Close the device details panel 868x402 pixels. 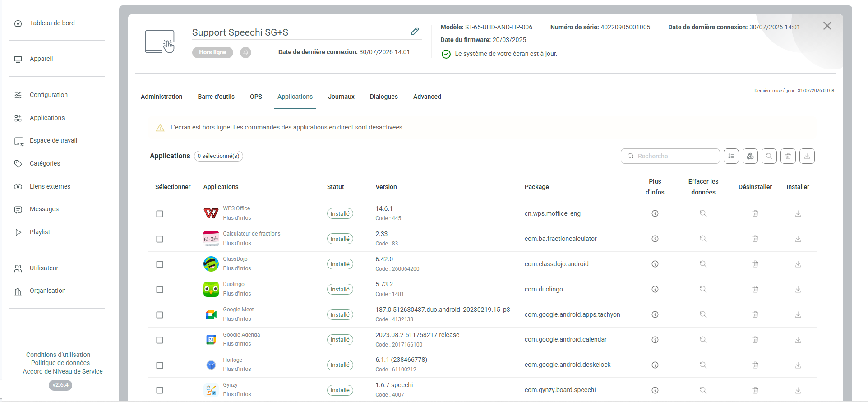(x=827, y=26)
